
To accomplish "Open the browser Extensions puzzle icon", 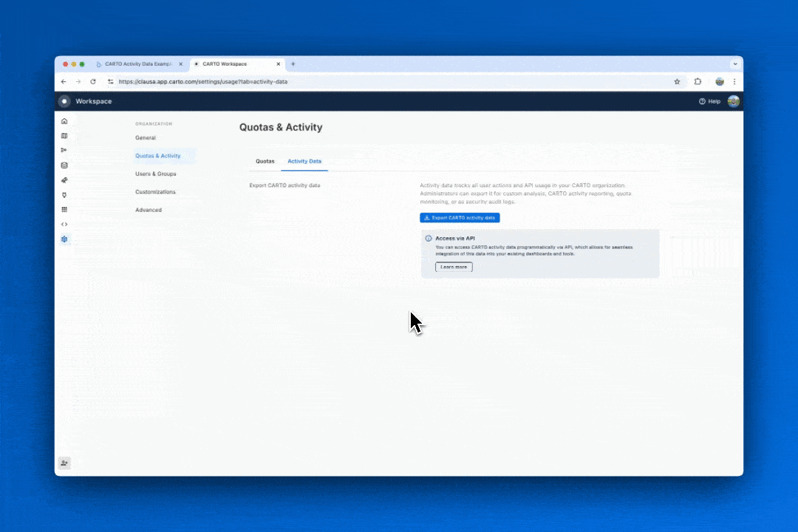I will [x=698, y=82].
